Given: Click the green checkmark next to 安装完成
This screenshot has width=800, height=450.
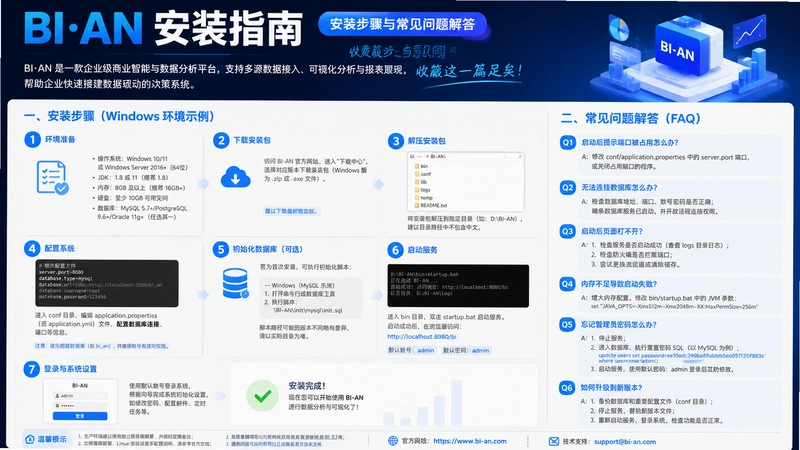Looking at the screenshot, I should [263, 396].
